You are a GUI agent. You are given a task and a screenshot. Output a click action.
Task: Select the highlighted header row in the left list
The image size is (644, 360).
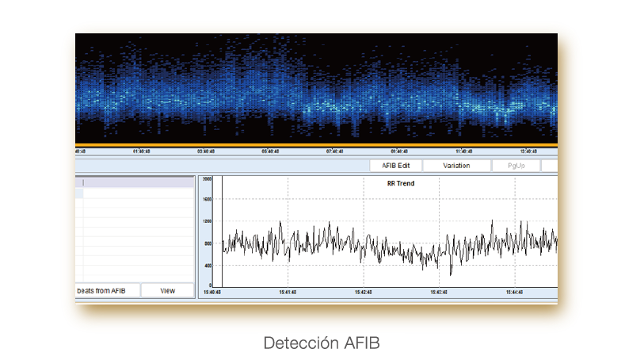(x=135, y=182)
